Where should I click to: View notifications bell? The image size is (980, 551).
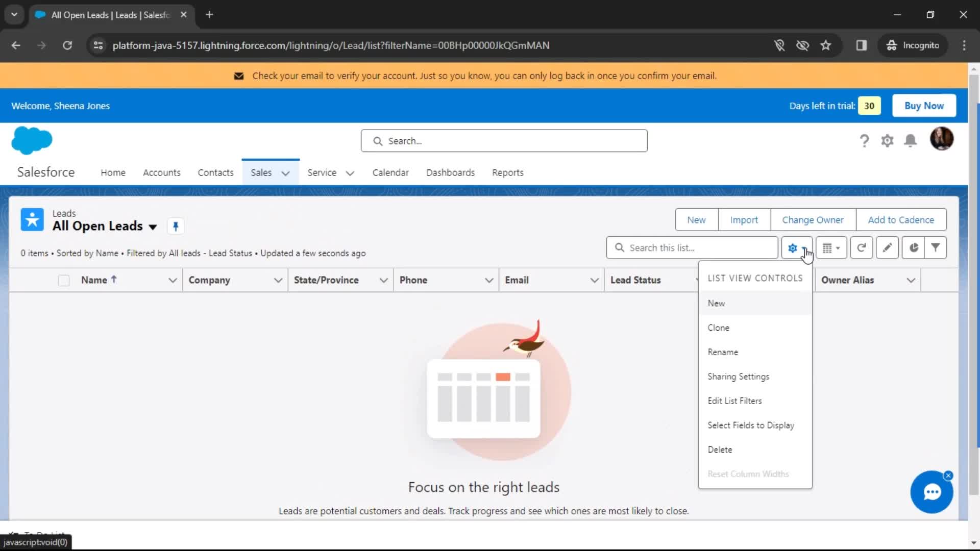tap(910, 141)
